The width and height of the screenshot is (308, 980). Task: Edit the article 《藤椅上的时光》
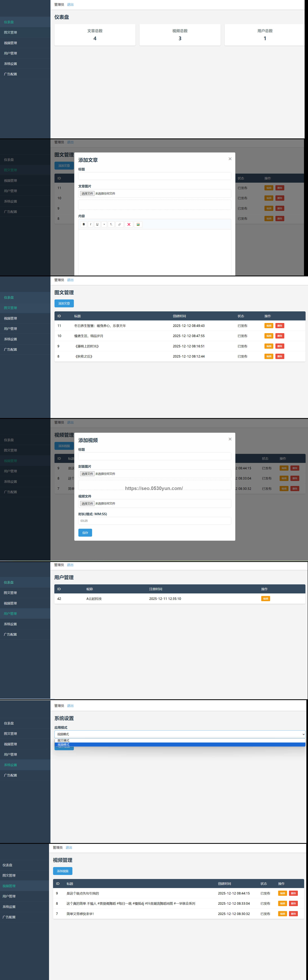[269, 346]
